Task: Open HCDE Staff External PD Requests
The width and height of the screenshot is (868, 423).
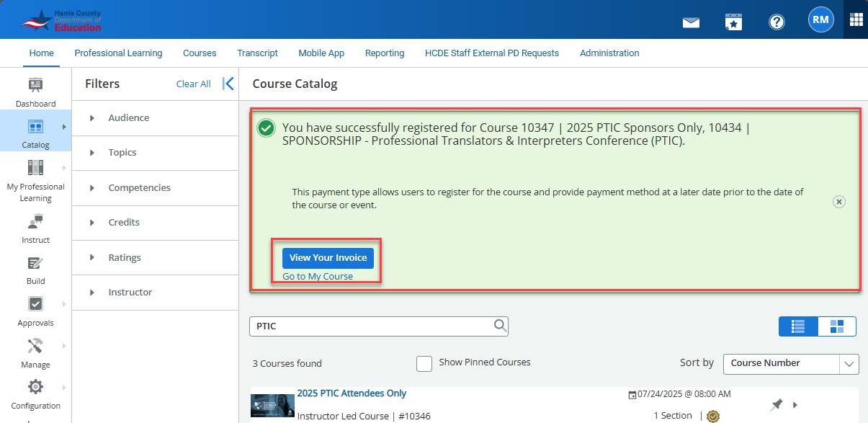Action: (x=492, y=53)
